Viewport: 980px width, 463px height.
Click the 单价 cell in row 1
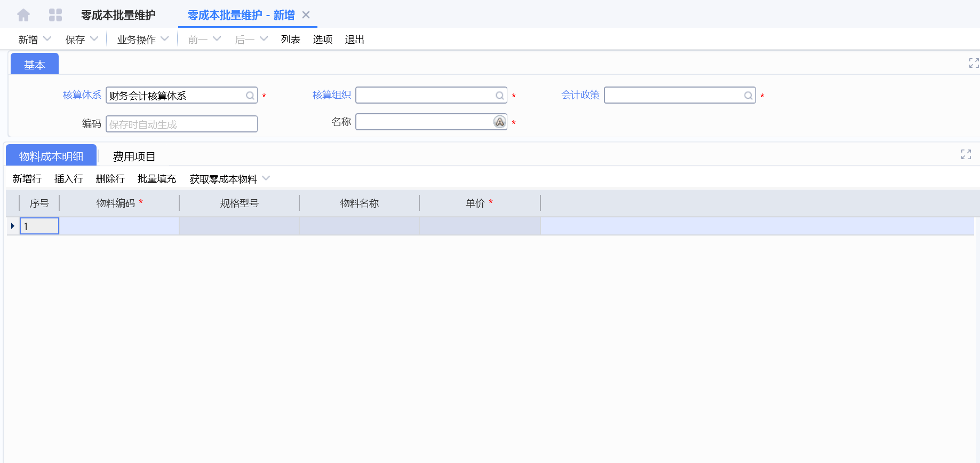pos(480,226)
